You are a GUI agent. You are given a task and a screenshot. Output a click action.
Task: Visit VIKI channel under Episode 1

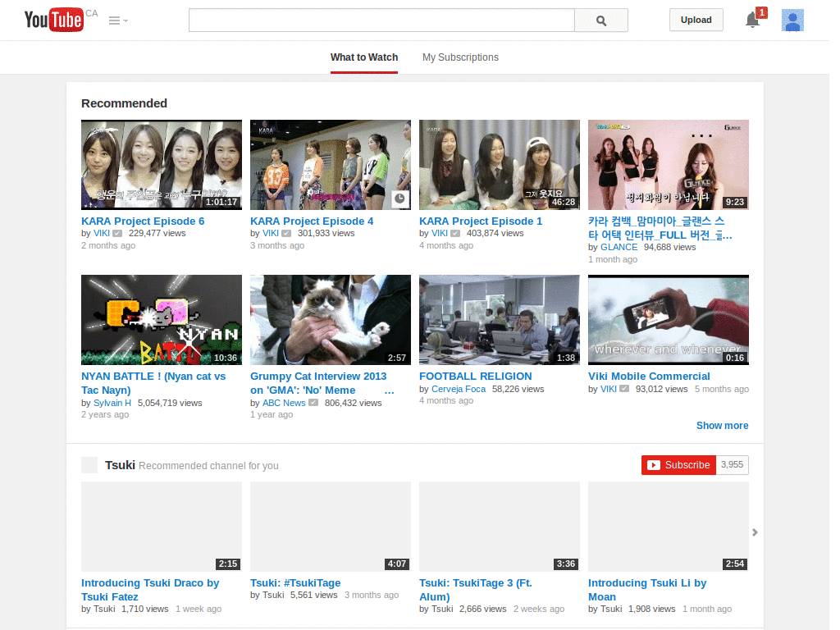pos(440,234)
